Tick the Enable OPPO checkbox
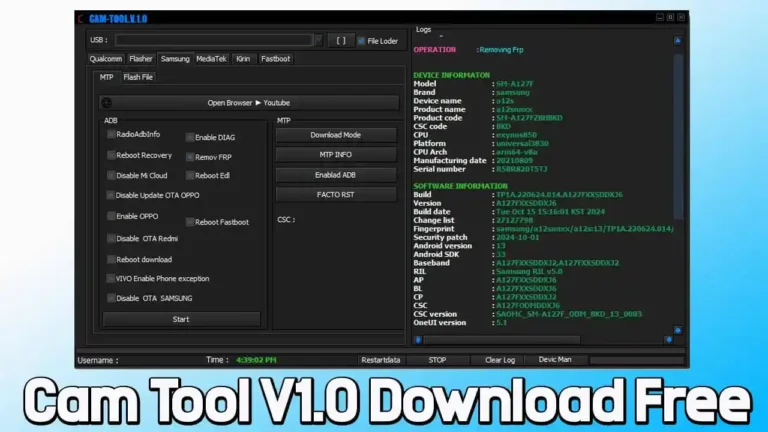 111,216
